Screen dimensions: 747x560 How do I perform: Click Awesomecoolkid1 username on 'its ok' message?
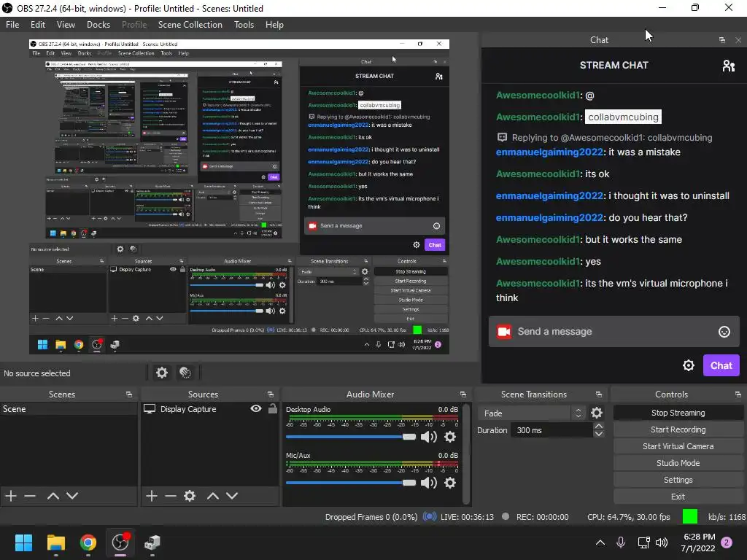(x=538, y=174)
